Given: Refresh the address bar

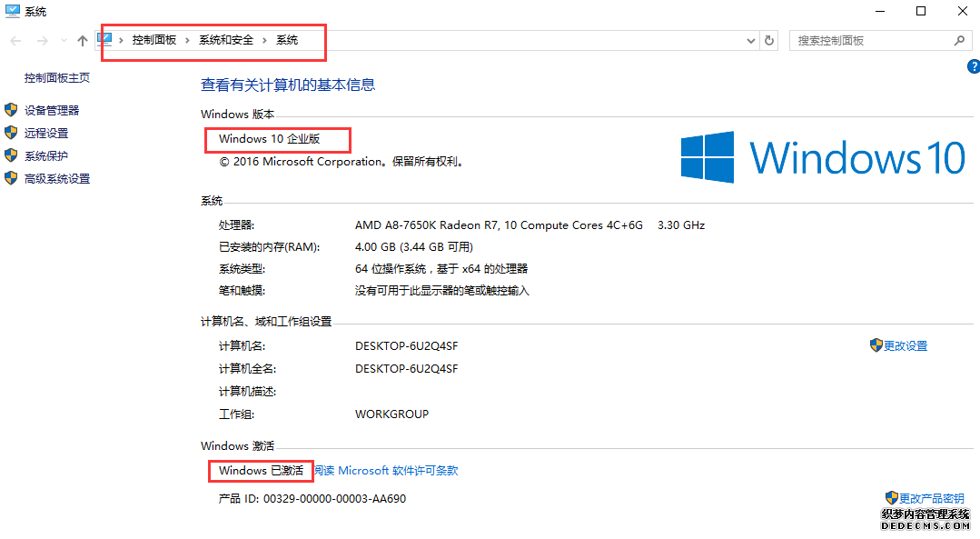Looking at the screenshot, I should [x=769, y=41].
